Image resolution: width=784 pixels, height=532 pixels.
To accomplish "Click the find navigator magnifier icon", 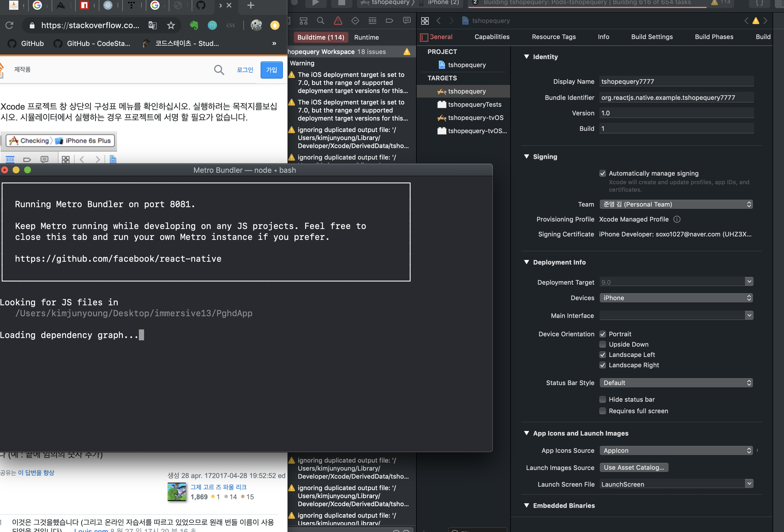I will [x=321, y=21].
